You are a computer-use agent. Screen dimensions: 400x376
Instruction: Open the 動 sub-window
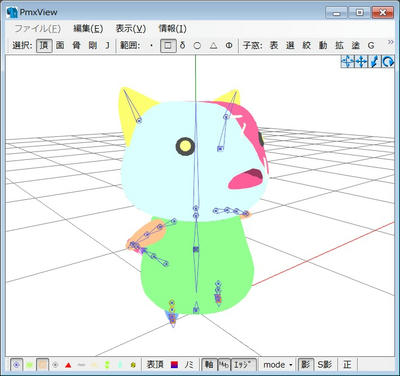tap(323, 45)
